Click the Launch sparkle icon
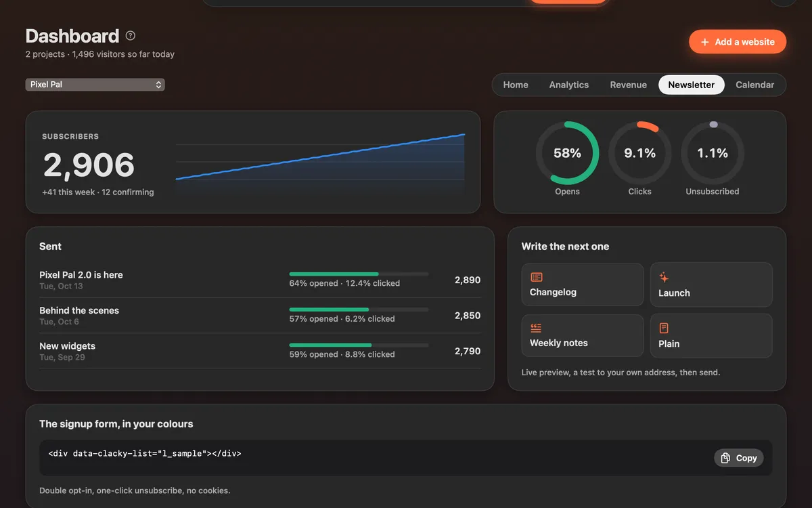Viewport: 812px width, 508px height. [664, 277]
